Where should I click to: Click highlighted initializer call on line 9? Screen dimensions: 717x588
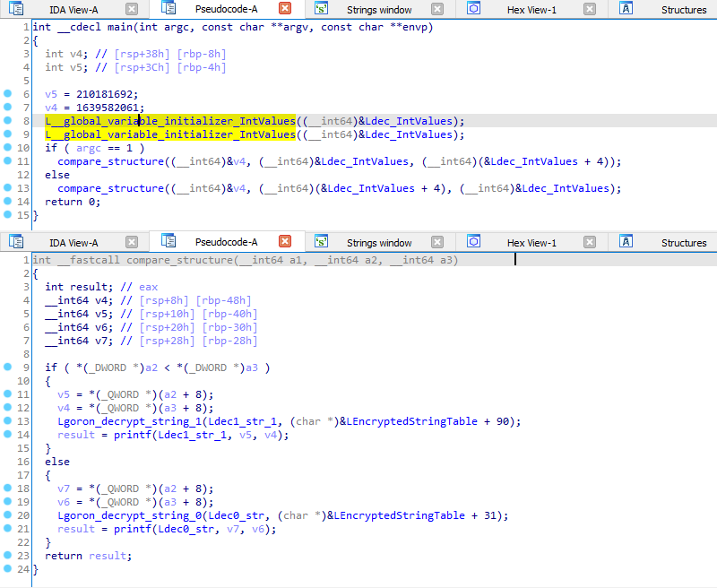[x=170, y=134]
